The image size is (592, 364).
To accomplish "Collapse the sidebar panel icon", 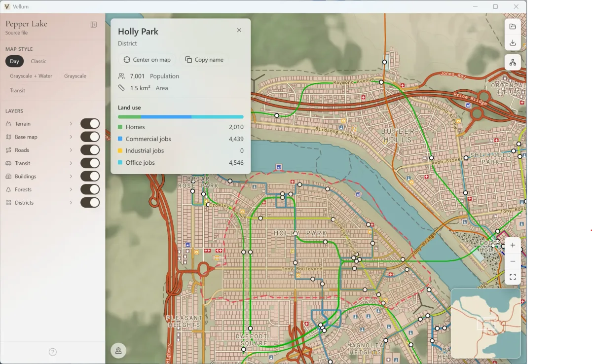I will tap(94, 25).
